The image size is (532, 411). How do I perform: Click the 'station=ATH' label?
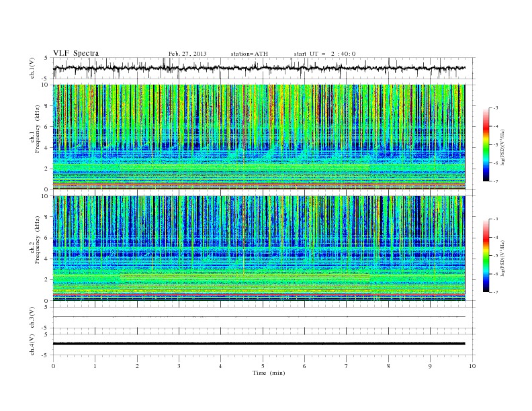(x=249, y=54)
